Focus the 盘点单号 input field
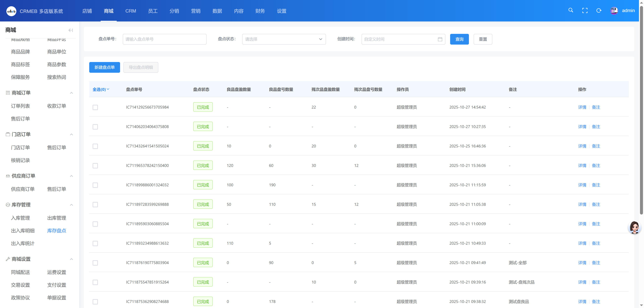Viewport: 644px width, 308px height. [165, 39]
